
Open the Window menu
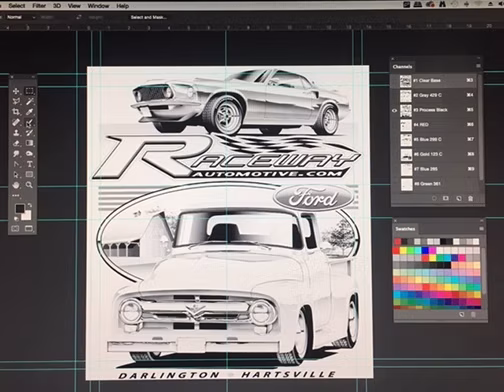(x=98, y=6)
